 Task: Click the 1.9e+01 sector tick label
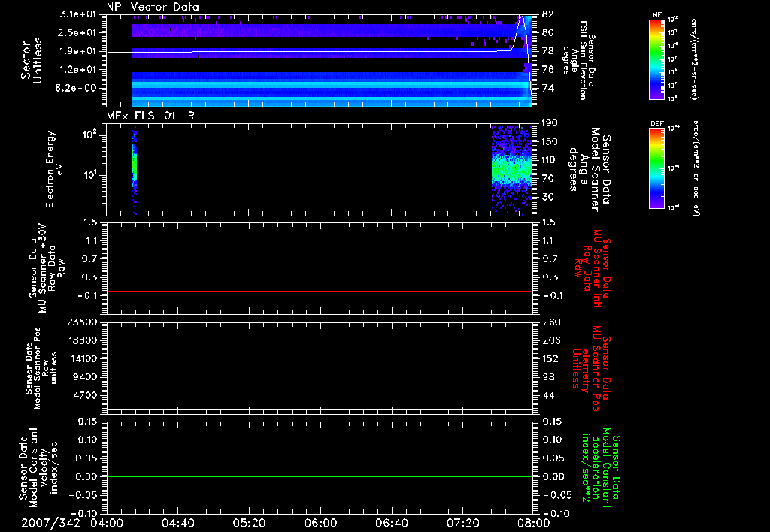(x=80, y=51)
